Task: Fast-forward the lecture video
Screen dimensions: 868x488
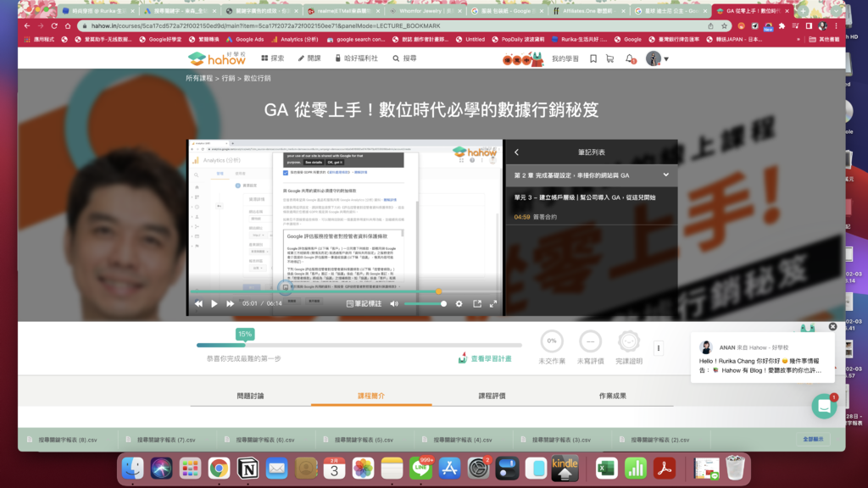Action: (230, 303)
